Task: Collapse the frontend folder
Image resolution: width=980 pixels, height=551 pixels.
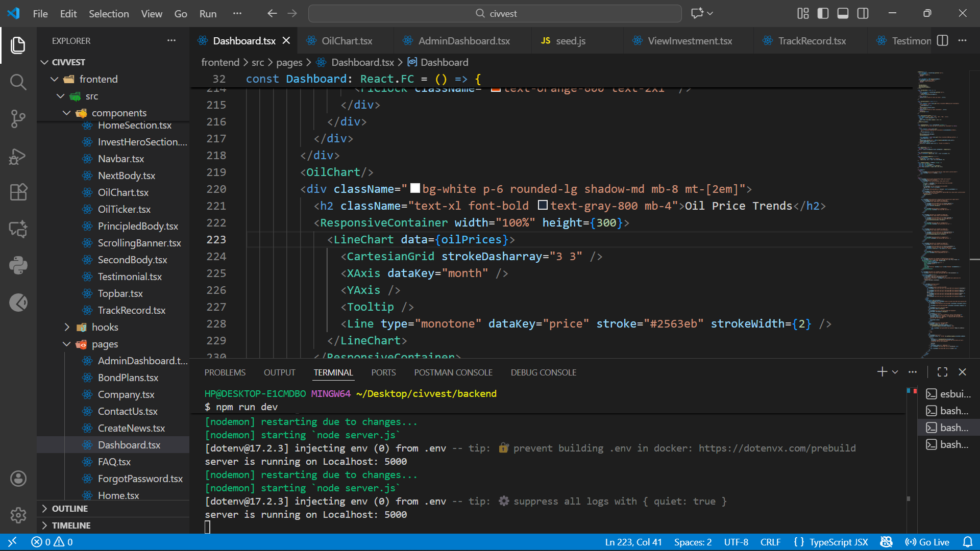Action: pyautogui.click(x=55, y=79)
